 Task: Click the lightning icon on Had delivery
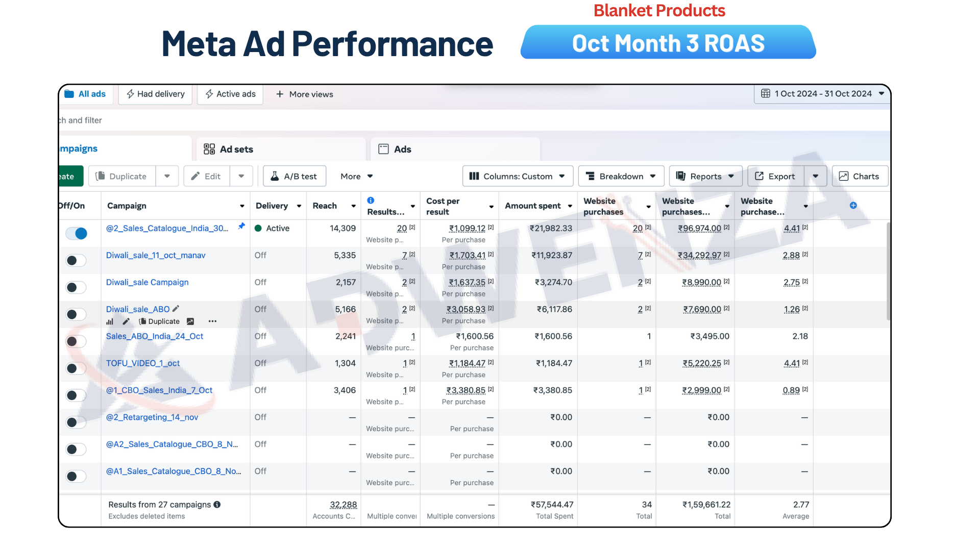[131, 94]
